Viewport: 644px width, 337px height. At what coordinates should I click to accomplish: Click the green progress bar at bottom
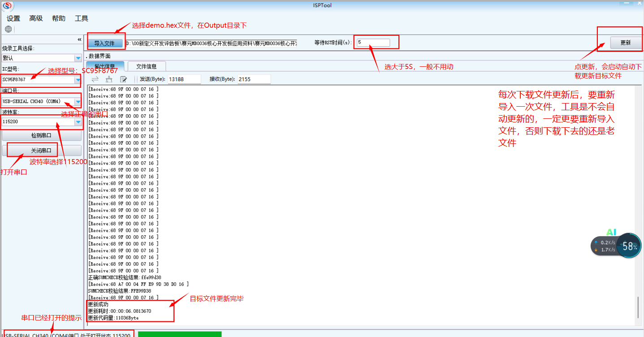180,334
